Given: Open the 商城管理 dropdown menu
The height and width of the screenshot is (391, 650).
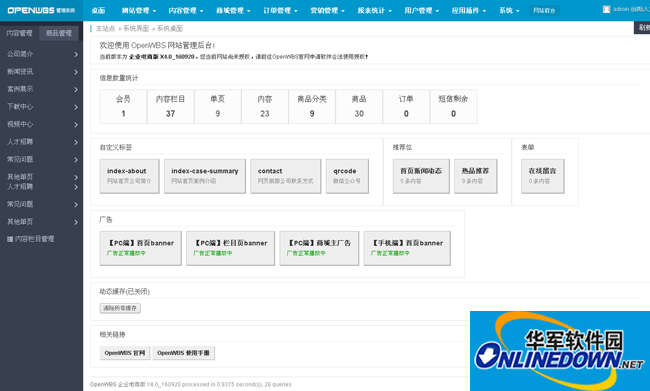Looking at the screenshot, I should (233, 10).
